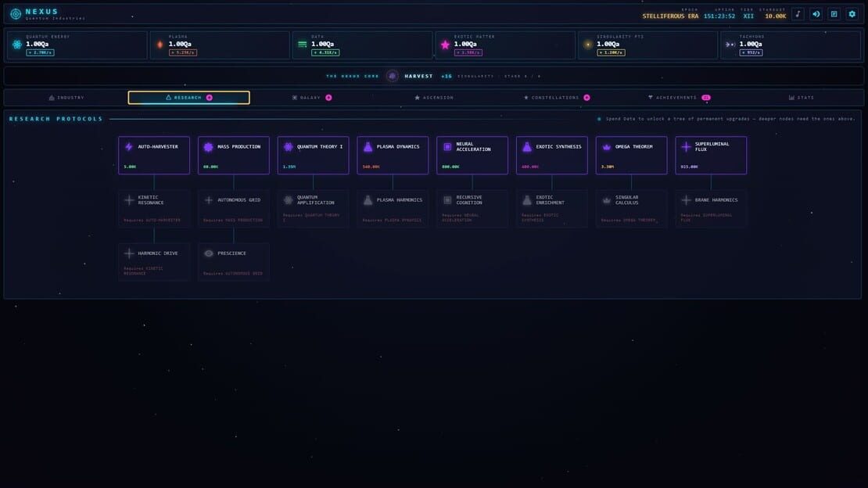Image resolution: width=868 pixels, height=488 pixels.
Task: Click the Nexus Core harvest orb
Action: pyautogui.click(x=392, y=76)
